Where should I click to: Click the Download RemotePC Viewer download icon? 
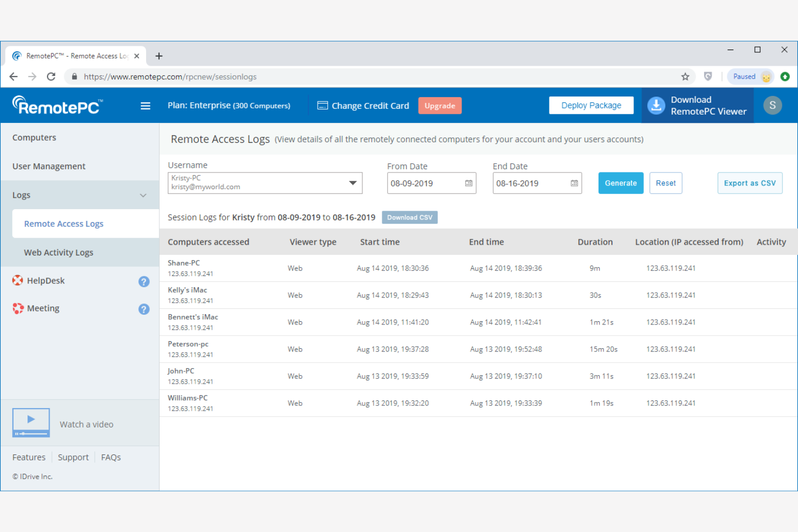click(656, 105)
